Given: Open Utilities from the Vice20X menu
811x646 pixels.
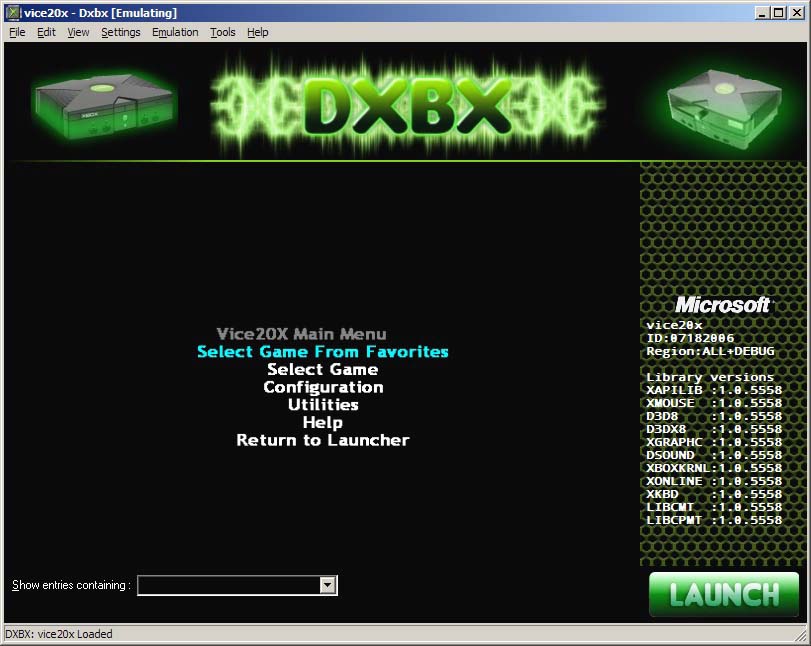Looking at the screenshot, I should (322, 405).
